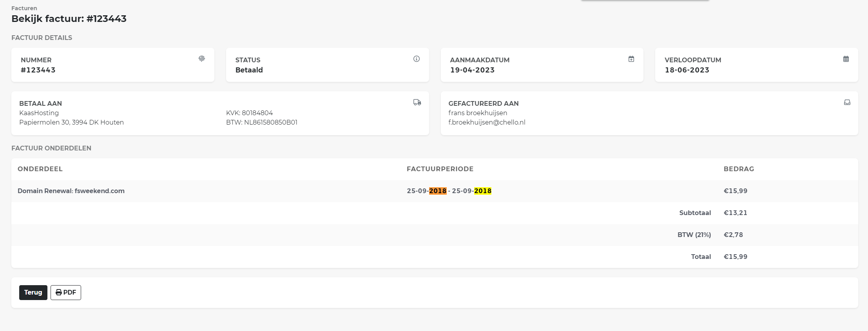Select the Domain Renewal: fsweekend.com row
Screen dimensions: 868x331
(71, 191)
